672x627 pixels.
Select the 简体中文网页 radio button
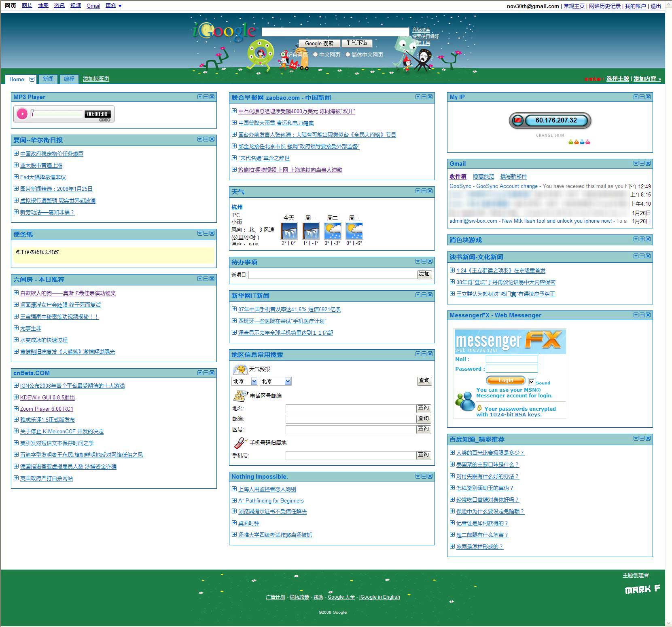[x=348, y=55]
